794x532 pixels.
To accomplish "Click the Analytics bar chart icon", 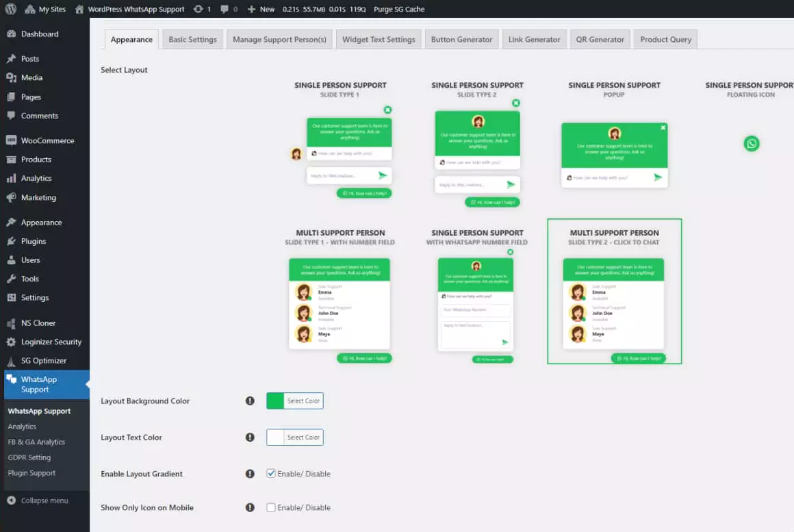I will (11, 178).
